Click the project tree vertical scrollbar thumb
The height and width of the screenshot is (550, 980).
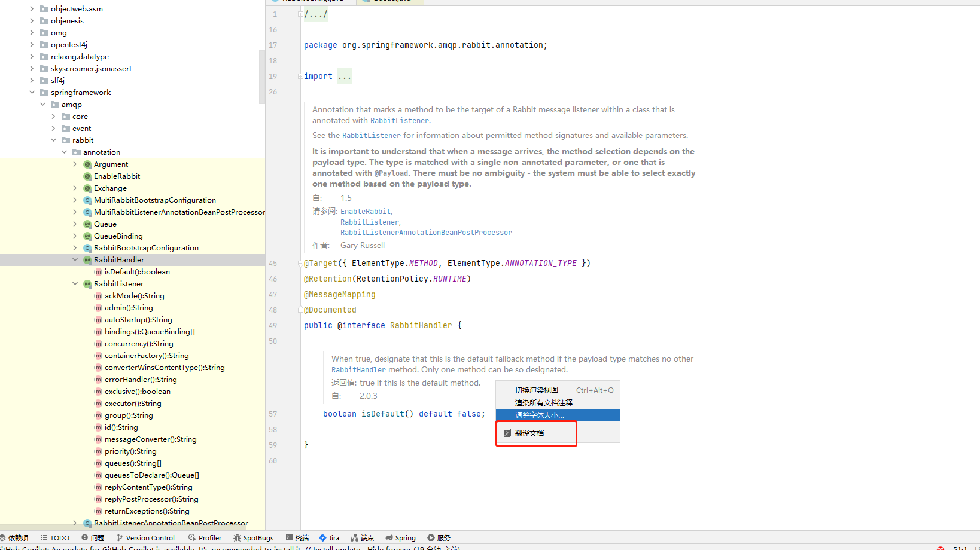coord(261,77)
